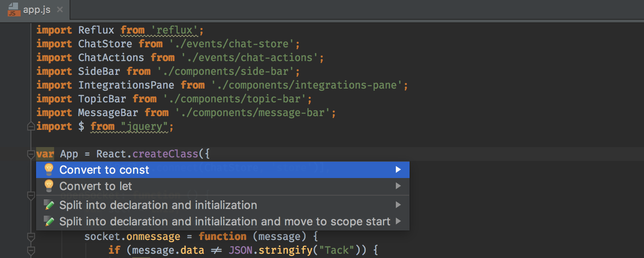This screenshot has width=644, height=258.
Task: Click pencil icon beside Split into declaration and initialization
Action: [x=49, y=205]
